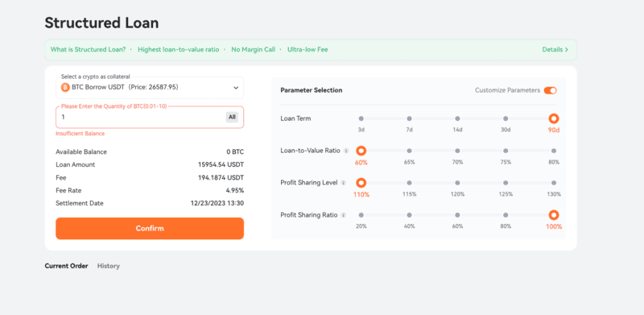
Task: Set Profit Sharing Level to 130%
Action: (554, 183)
